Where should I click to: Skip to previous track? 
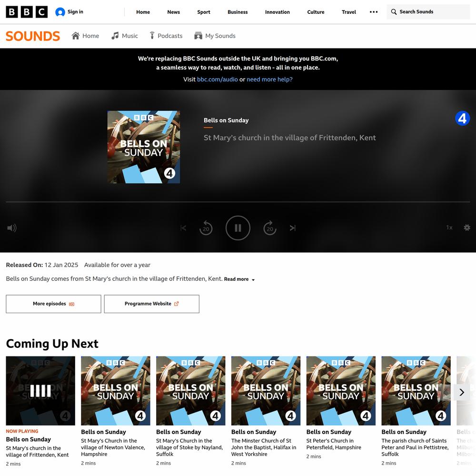pyautogui.click(x=183, y=228)
